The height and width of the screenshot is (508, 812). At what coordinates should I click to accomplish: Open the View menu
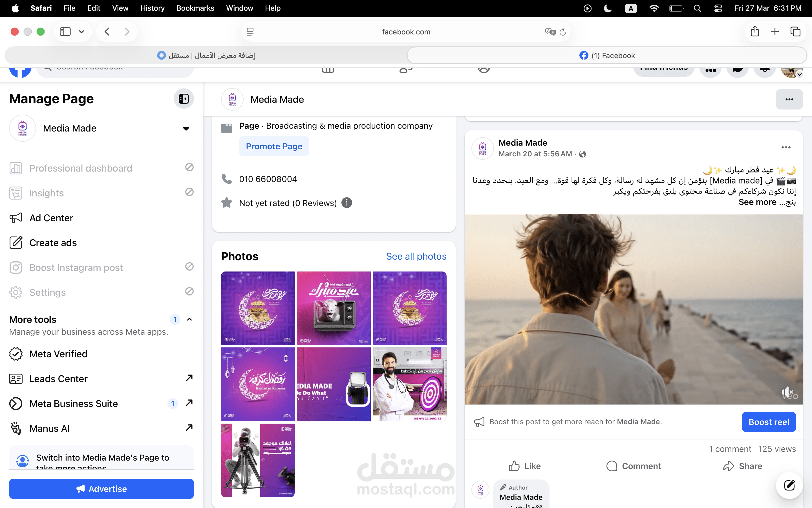(x=120, y=8)
